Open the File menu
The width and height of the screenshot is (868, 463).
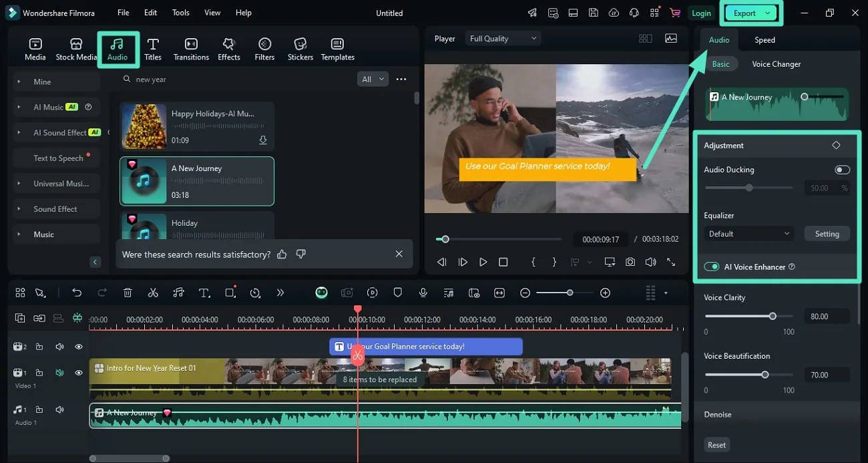pyautogui.click(x=124, y=13)
